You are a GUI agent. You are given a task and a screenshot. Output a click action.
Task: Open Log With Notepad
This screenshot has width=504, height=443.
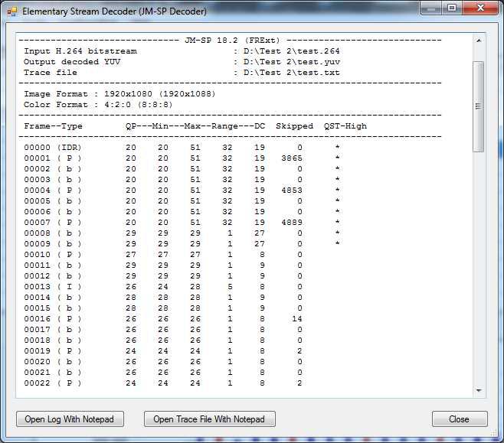click(69, 419)
